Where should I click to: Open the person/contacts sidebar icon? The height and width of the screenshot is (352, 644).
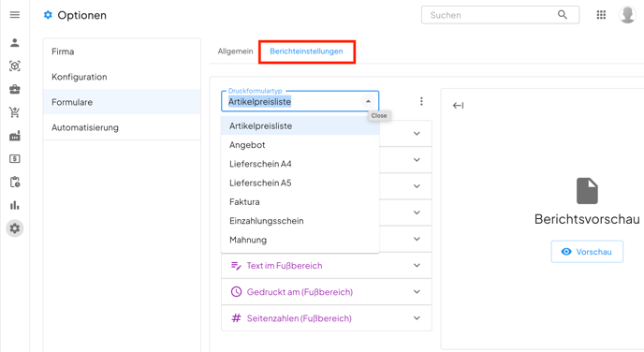(x=15, y=43)
